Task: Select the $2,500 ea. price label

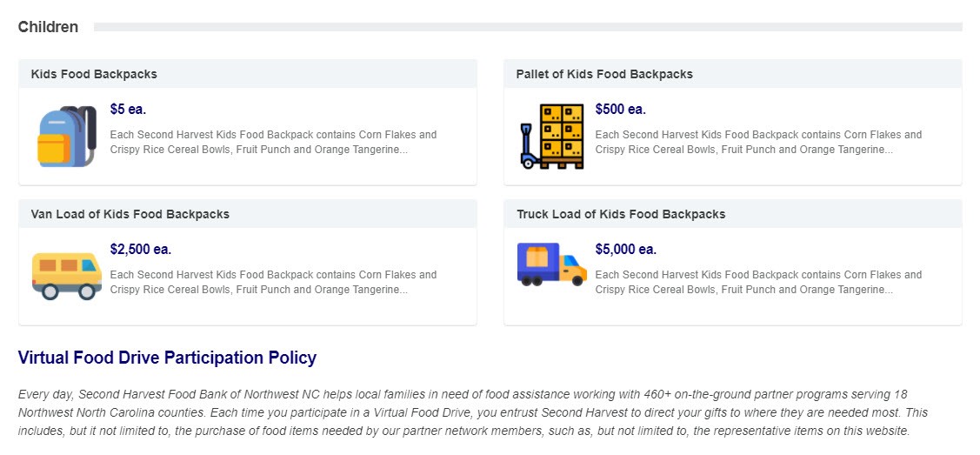Action: pyautogui.click(x=140, y=250)
